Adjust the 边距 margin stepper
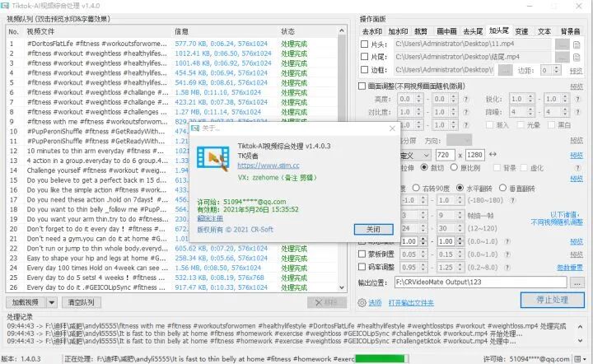The height and width of the screenshot is (364, 593). 556,70
